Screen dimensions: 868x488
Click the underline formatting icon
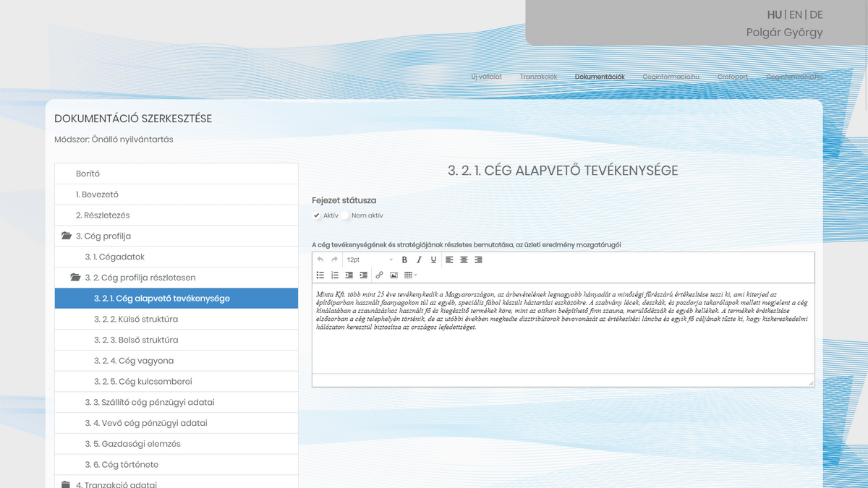[x=433, y=260]
